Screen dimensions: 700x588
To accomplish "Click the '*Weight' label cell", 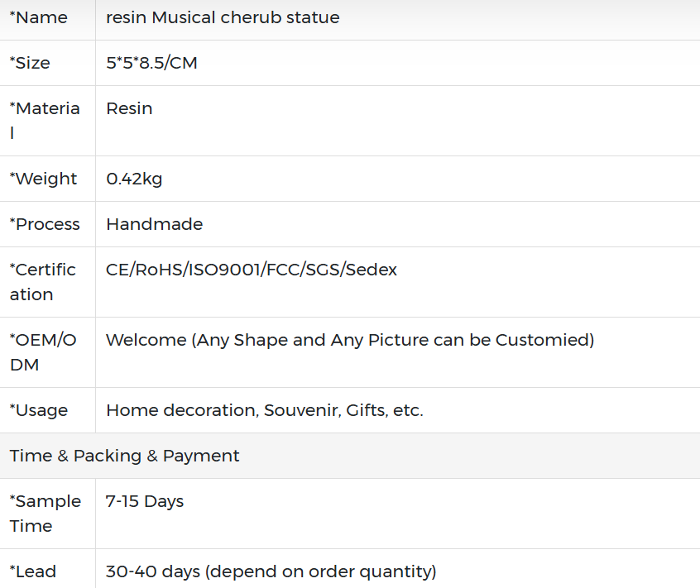I will pyautogui.click(x=43, y=179).
